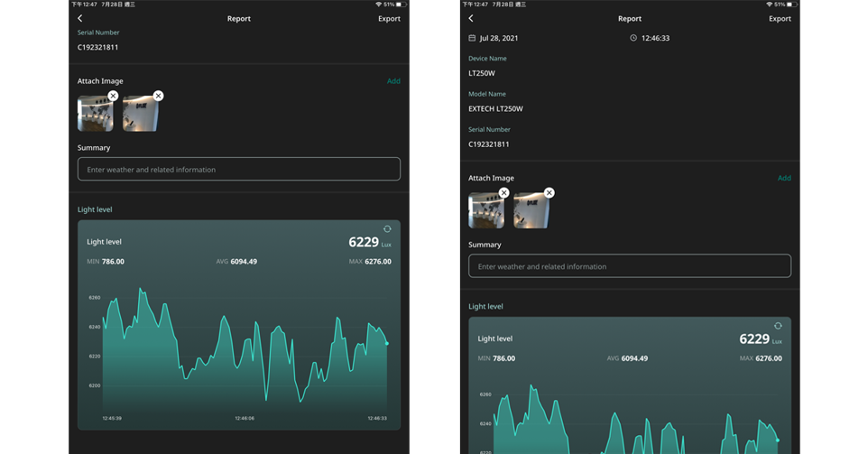Tap the back arrow in the right report screen
The image size is (868, 454).
[471, 18]
